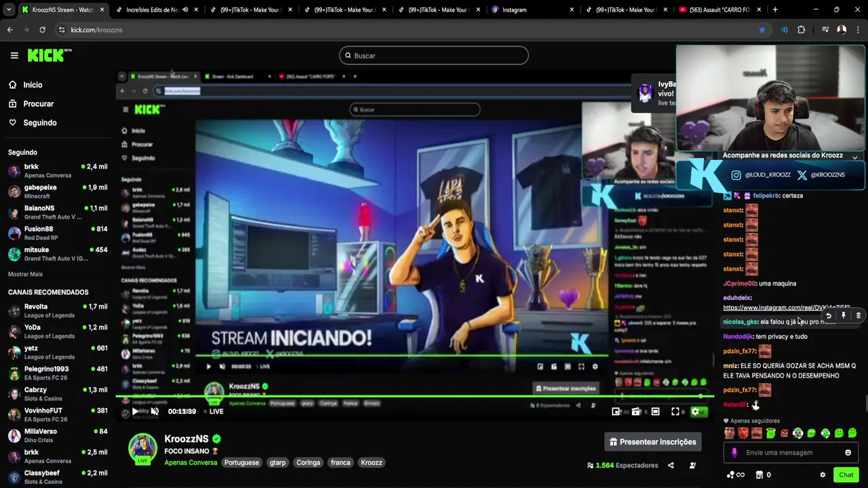Viewport: 868px width, 488px height.
Task: Play the KroozzNS stream video
Action: click(135, 411)
